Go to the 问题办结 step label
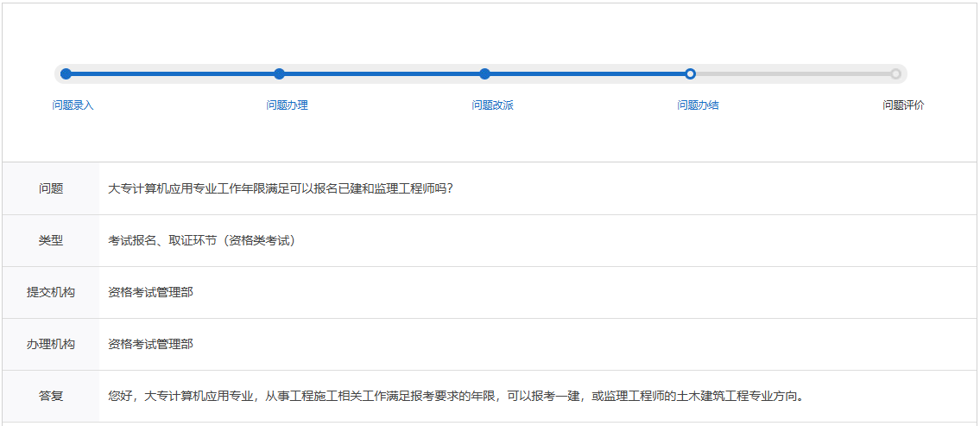 698,105
